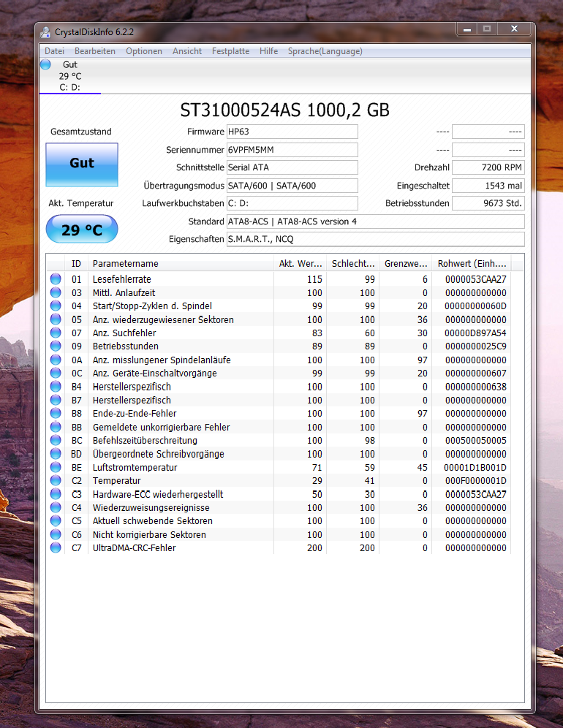
Task: Click the status orb for Hardware-ECC wiederhergestellt
Action: (x=56, y=494)
